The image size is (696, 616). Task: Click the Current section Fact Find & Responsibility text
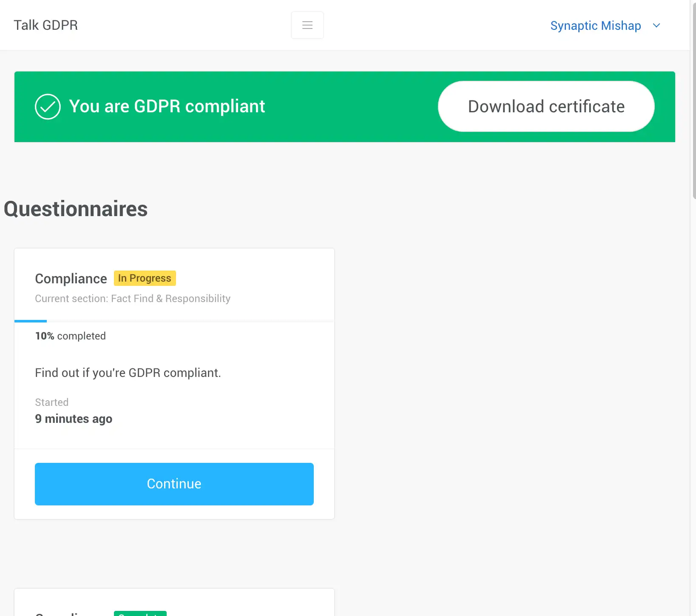(x=133, y=299)
